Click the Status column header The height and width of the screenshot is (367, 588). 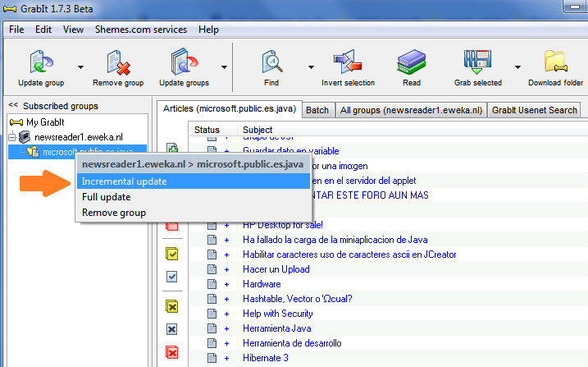pyautogui.click(x=207, y=130)
